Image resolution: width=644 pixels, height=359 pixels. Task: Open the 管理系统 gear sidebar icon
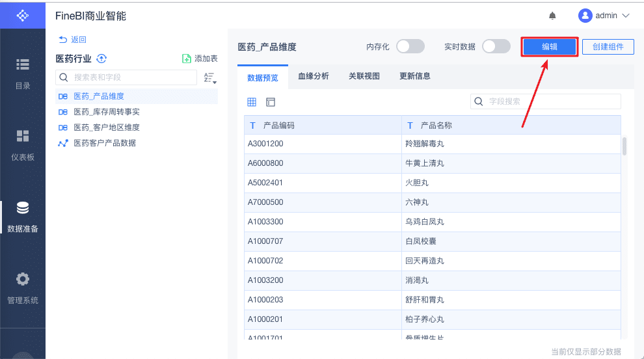[23, 279]
